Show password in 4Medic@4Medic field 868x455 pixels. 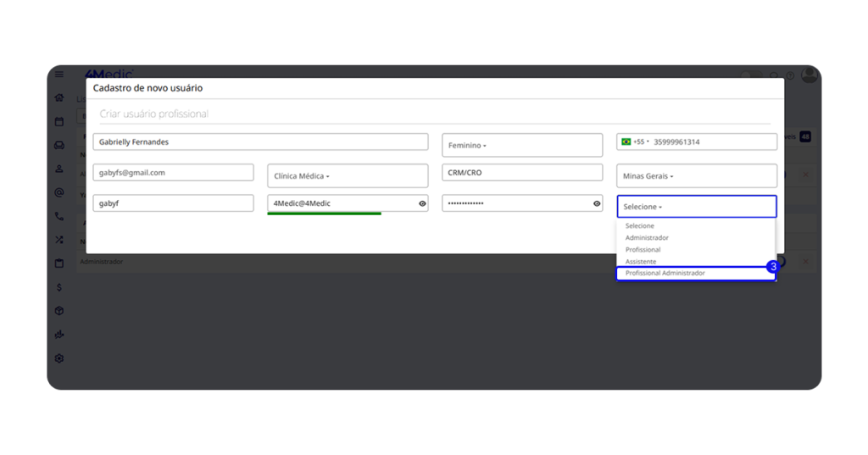422,203
